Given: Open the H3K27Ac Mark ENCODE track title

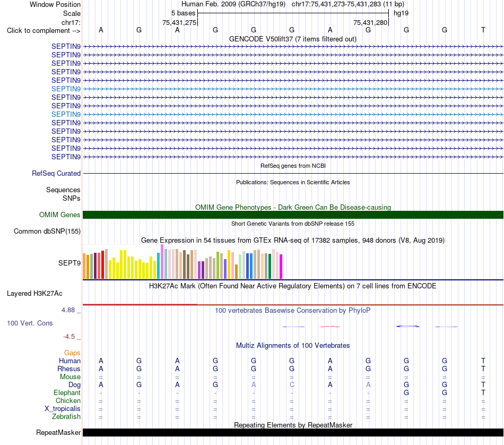Looking at the screenshot, I should 292,286.
